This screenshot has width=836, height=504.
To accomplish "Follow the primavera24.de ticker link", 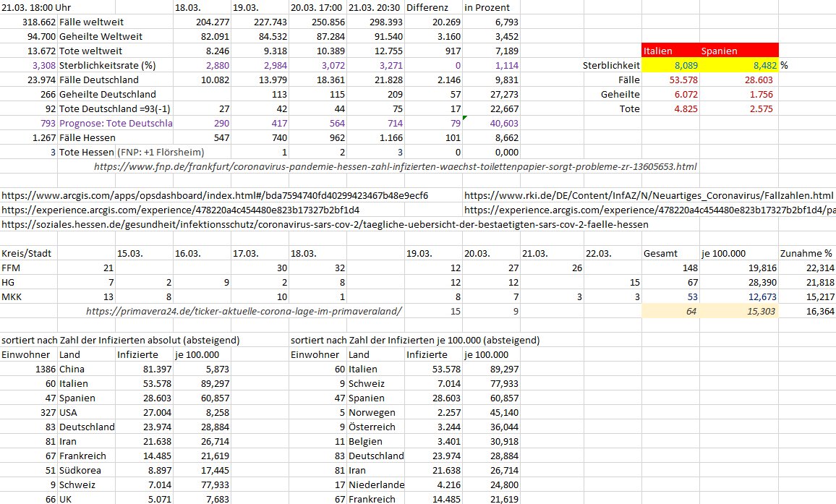I will pyautogui.click(x=244, y=312).
